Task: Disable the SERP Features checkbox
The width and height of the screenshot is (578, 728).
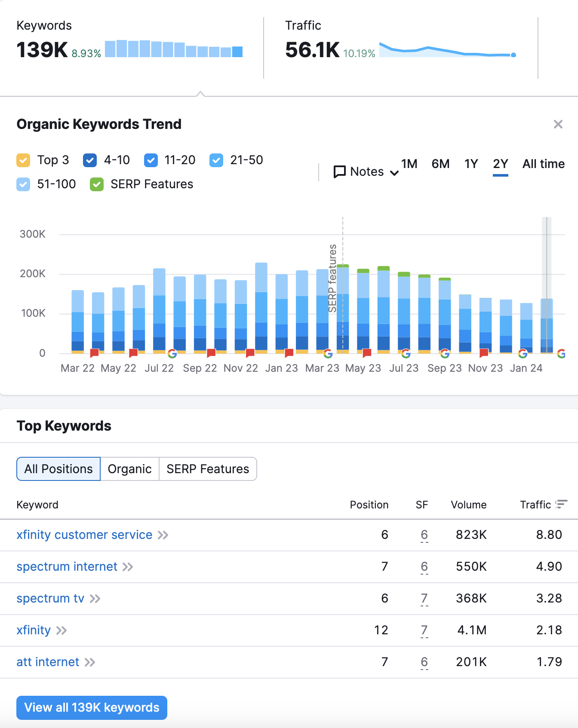Action: coord(97,184)
